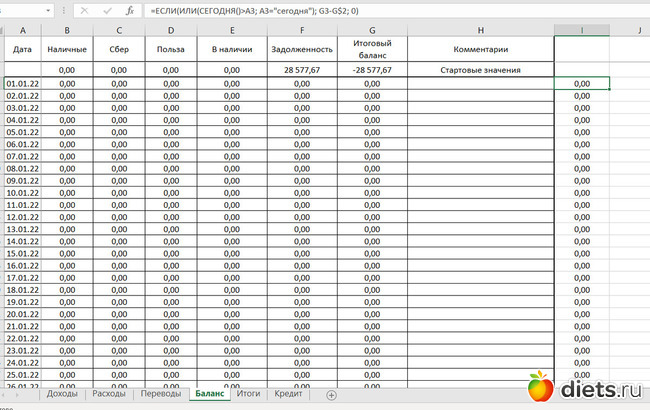This screenshot has height=410, width=650.
Task: Click the Insert Function fx icon
Action: click(x=130, y=10)
